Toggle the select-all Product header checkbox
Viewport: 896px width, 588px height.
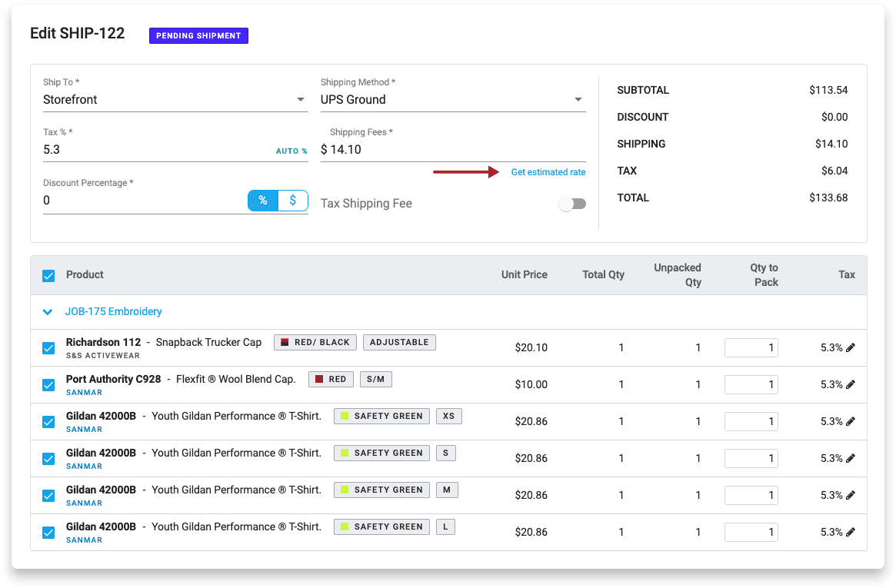(48, 276)
